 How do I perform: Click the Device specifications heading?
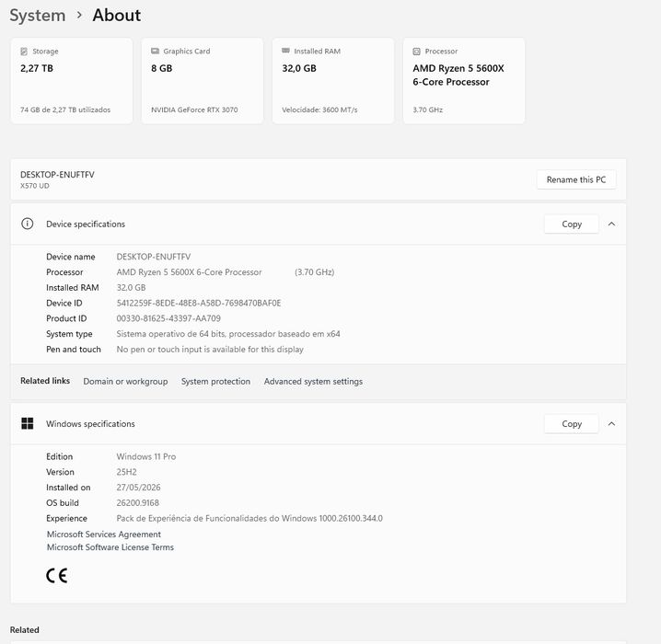point(86,224)
